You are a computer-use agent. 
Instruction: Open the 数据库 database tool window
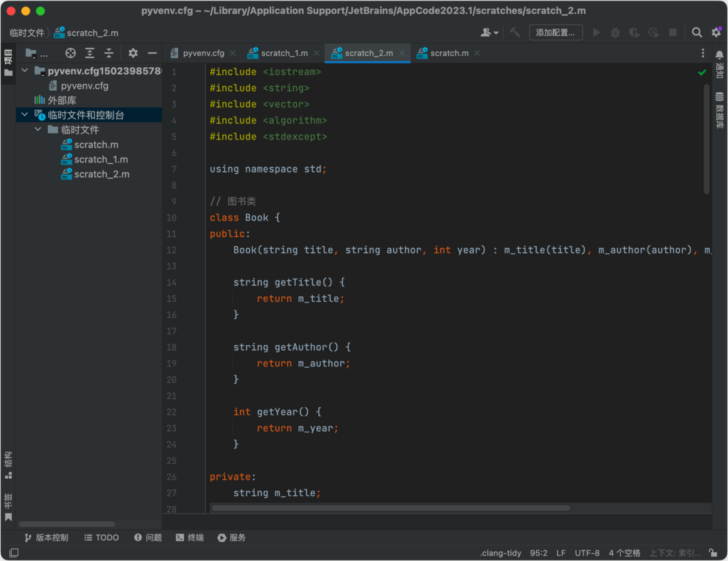click(719, 110)
